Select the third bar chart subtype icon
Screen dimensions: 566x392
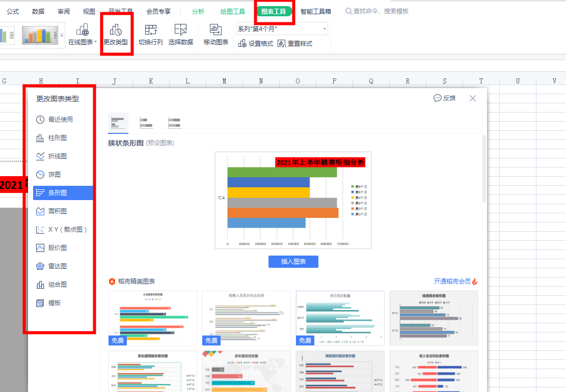[x=175, y=122]
